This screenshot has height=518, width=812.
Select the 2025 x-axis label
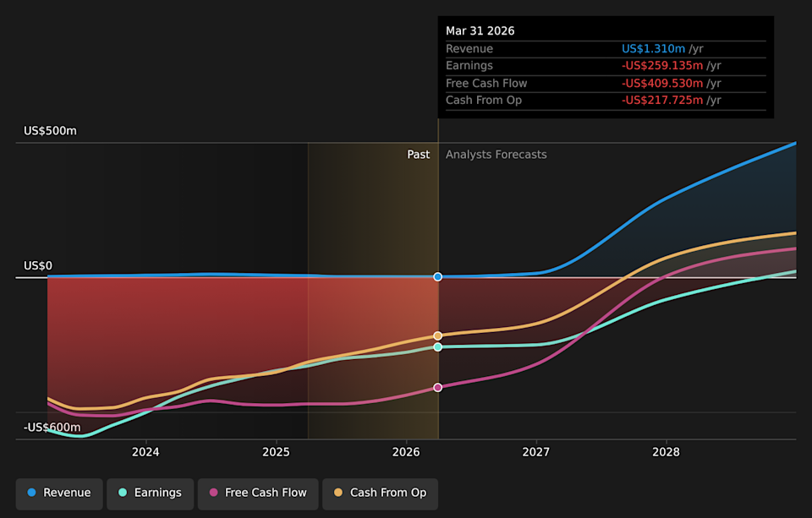(276, 452)
